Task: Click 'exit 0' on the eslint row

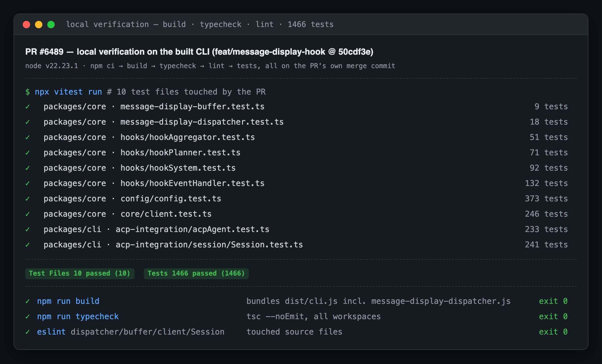Action: pyautogui.click(x=553, y=332)
